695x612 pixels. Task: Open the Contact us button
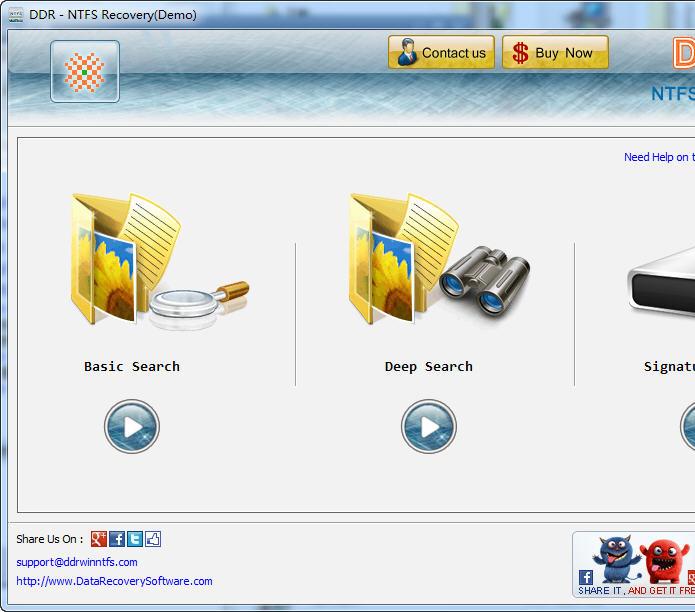(x=441, y=52)
